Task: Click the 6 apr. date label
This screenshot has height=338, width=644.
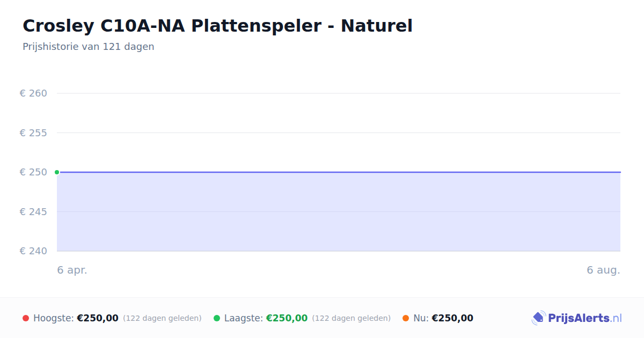Action: click(72, 270)
